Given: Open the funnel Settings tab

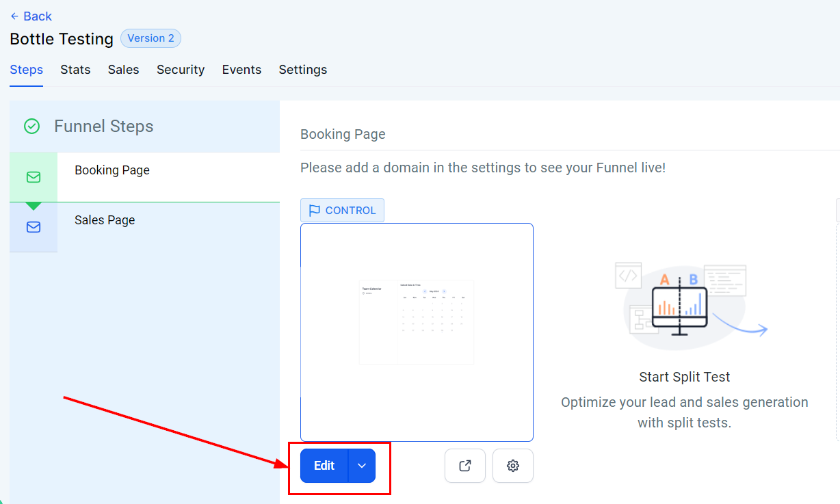Looking at the screenshot, I should [302, 70].
